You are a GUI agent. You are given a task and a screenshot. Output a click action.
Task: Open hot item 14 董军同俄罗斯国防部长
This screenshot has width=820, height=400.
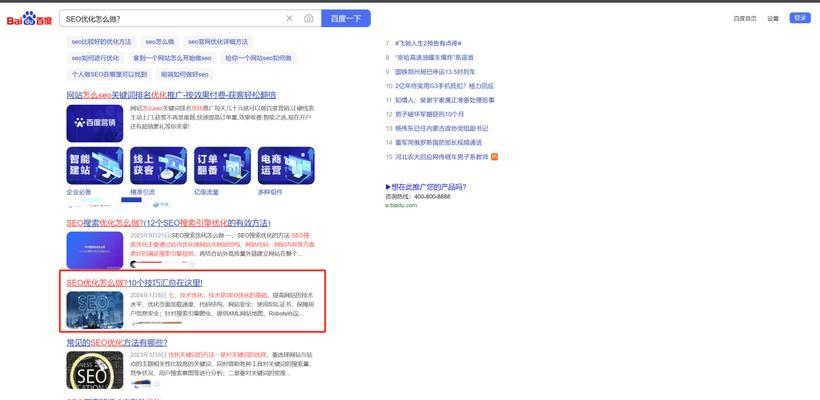click(438, 142)
